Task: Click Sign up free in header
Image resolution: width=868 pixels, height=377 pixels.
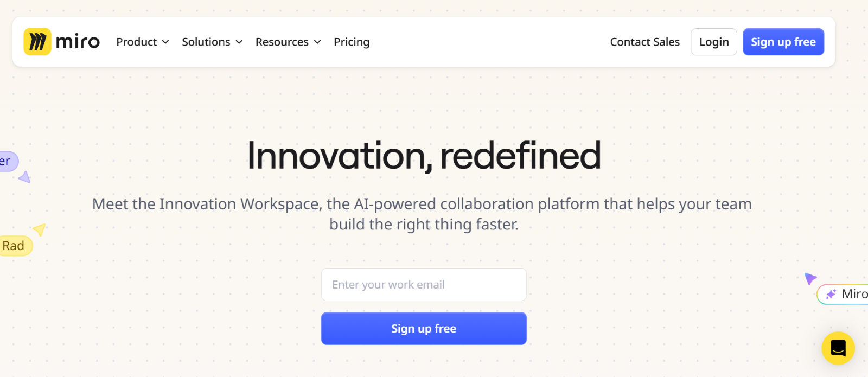Action: point(783,42)
